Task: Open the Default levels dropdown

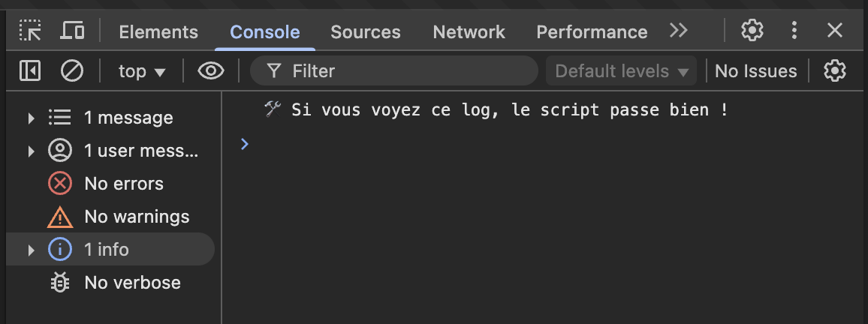Action: [x=621, y=71]
